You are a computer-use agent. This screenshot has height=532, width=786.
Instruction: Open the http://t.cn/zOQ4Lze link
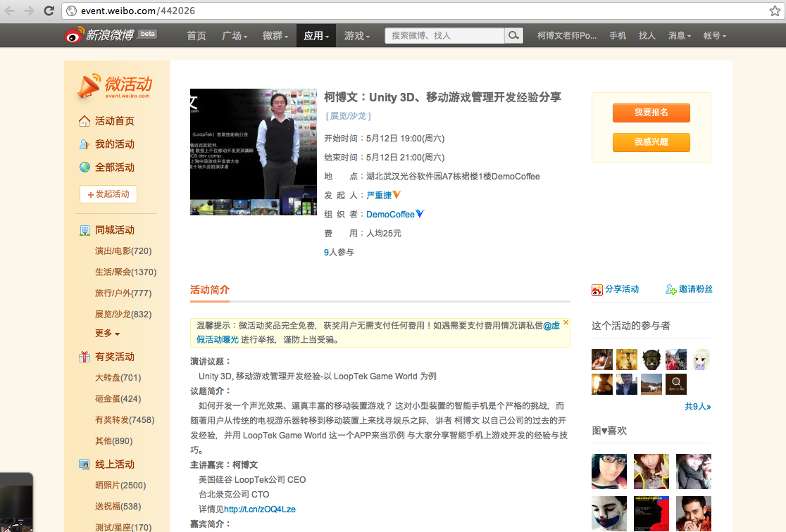point(260,509)
